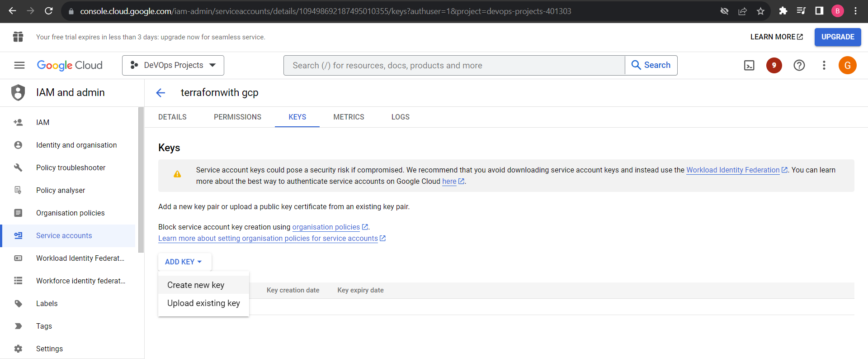Switch to the METRICS tab
Image resolution: width=868 pixels, height=359 pixels.
pos(349,117)
